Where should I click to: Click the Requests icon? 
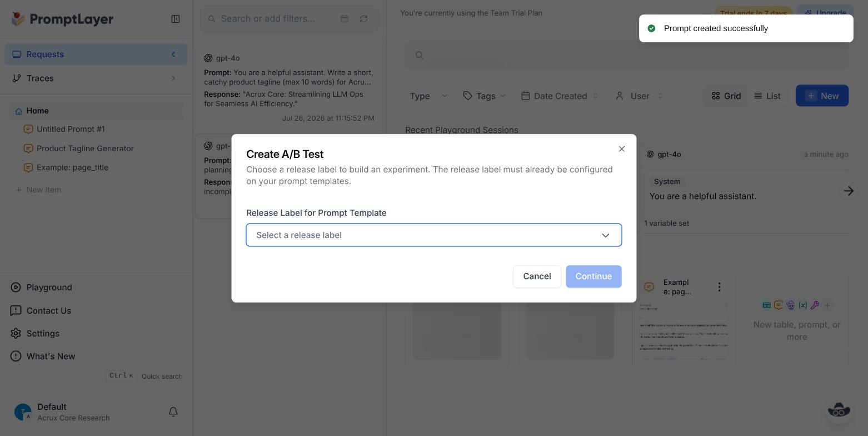pyautogui.click(x=17, y=54)
